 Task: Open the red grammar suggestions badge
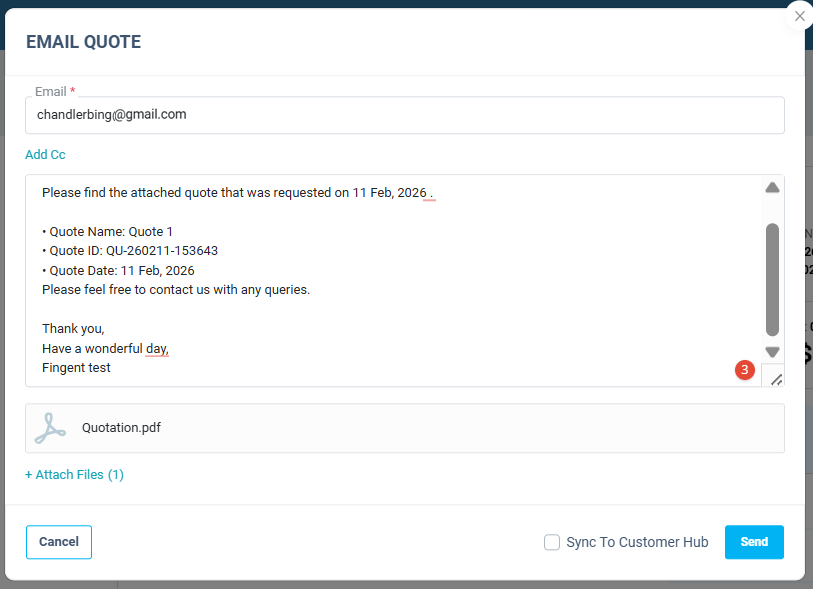coord(744,370)
